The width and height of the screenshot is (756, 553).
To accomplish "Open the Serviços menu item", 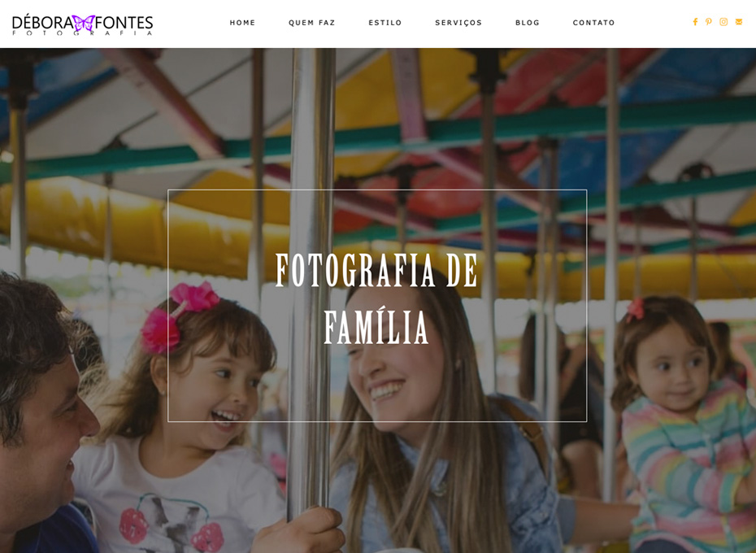I will (458, 23).
